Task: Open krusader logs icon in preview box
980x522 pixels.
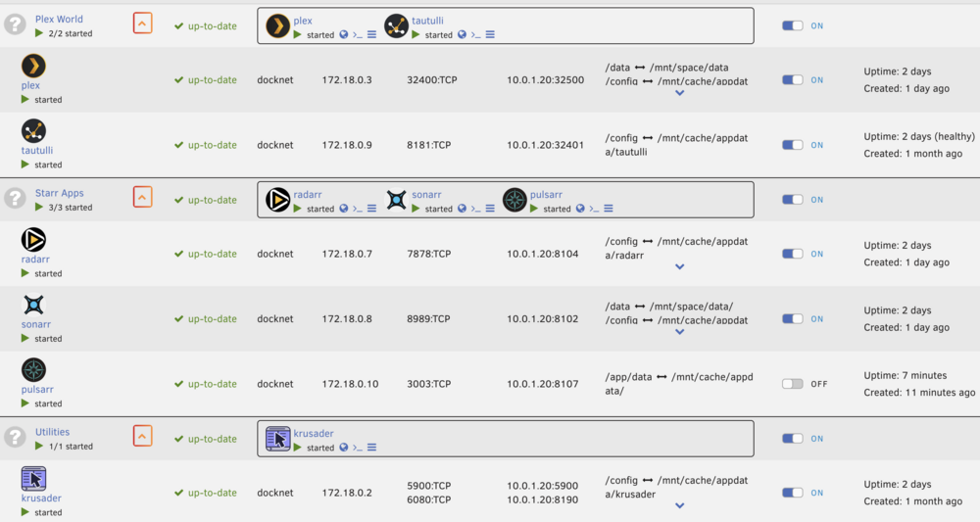Action: click(x=371, y=447)
